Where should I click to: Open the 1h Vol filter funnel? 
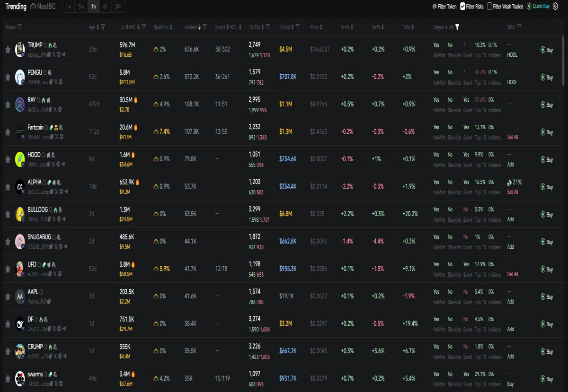point(298,27)
